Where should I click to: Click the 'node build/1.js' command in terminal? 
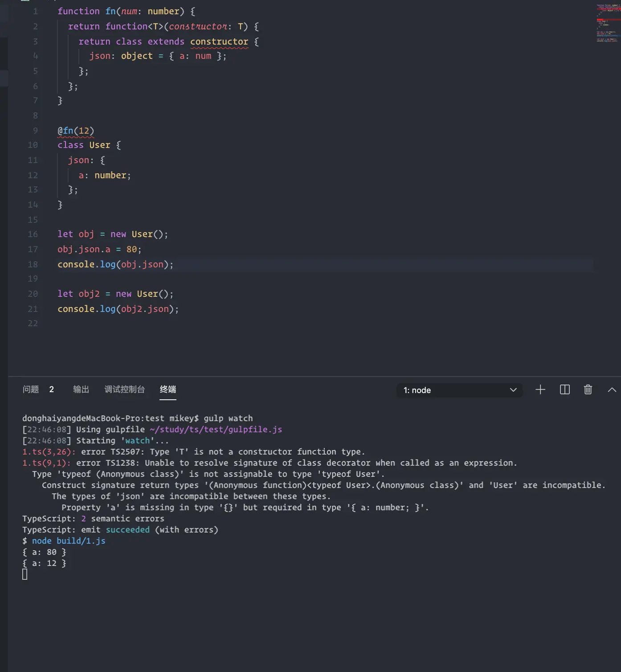click(69, 541)
